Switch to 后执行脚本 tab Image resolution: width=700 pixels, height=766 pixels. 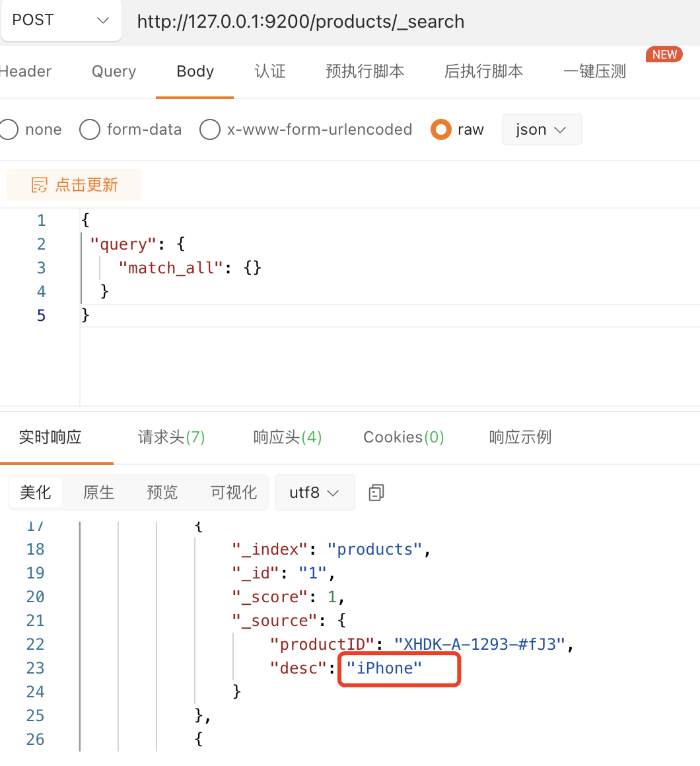coord(483,71)
